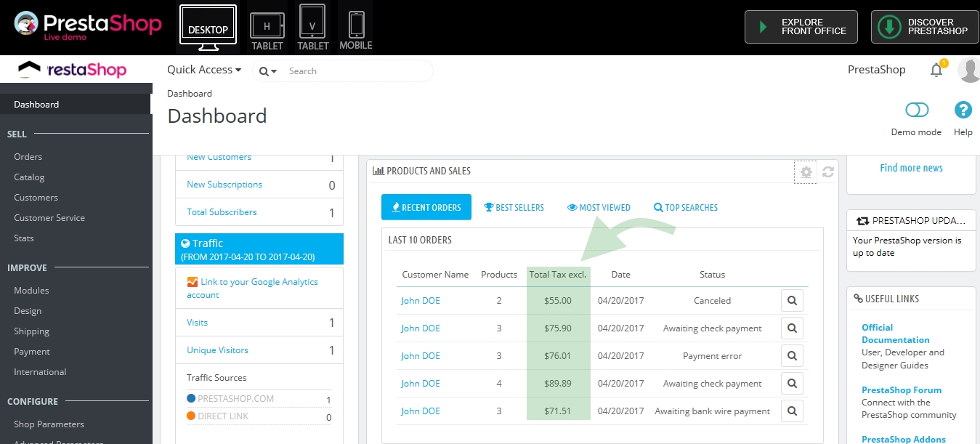Focus the Search input field
This screenshot has width=980, height=444.
[x=356, y=71]
